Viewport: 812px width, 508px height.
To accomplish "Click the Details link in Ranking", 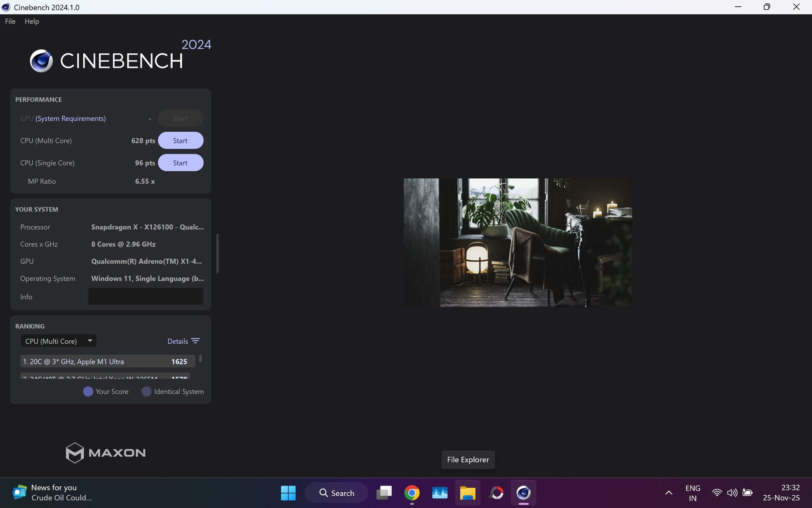I will coord(178,341).
